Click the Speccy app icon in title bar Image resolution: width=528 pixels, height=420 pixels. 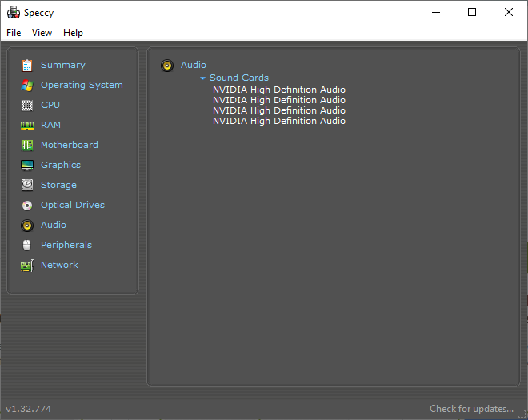pos(14,13)
